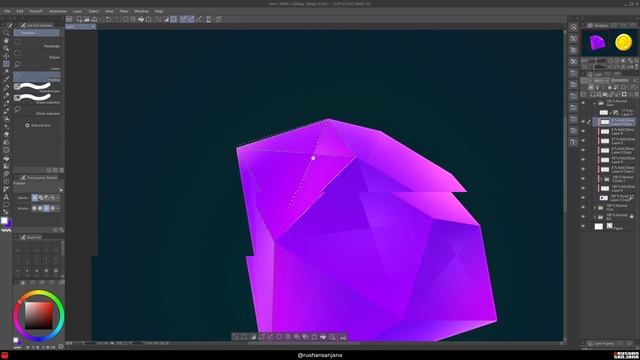Viewport: 640px width, 360px height.
Task: Click Crop icon in selection launcher
Action: point(244,337)
